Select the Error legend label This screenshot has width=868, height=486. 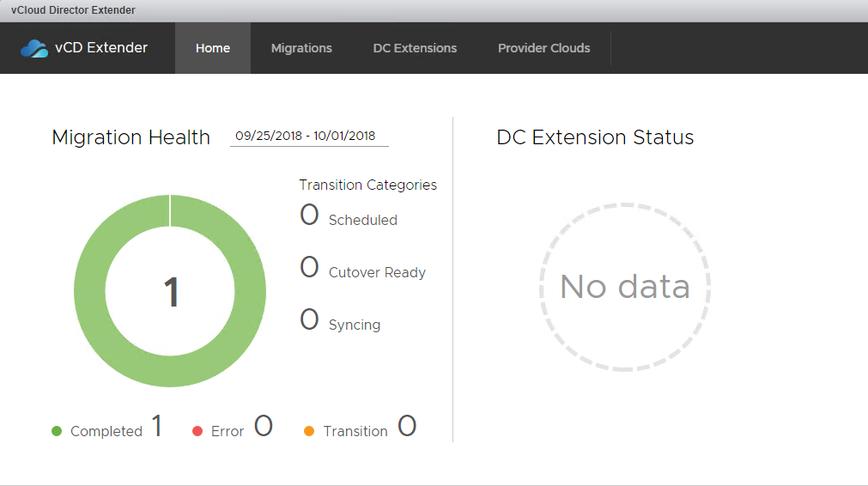pos(228,431)
